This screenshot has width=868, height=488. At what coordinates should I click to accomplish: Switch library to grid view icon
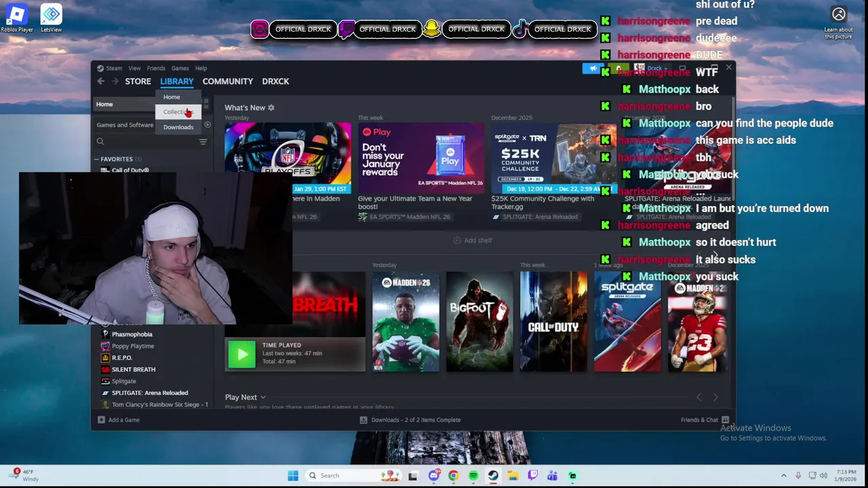[x=206, y=104]
